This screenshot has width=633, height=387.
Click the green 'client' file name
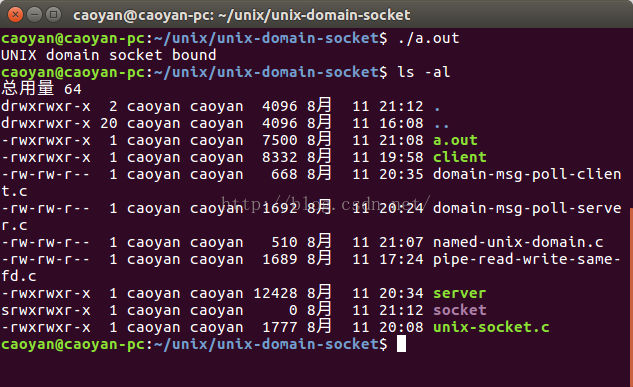[x=460, y=157]
